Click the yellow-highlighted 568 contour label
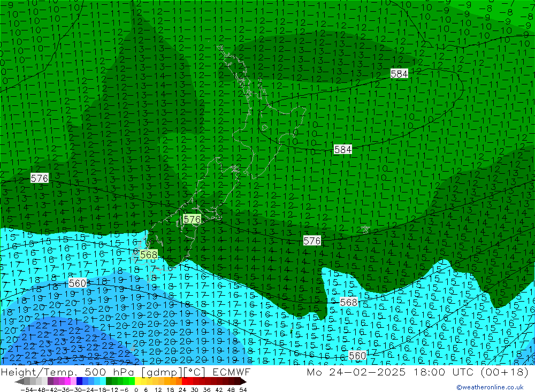535x392 pixels. [149, 255]
